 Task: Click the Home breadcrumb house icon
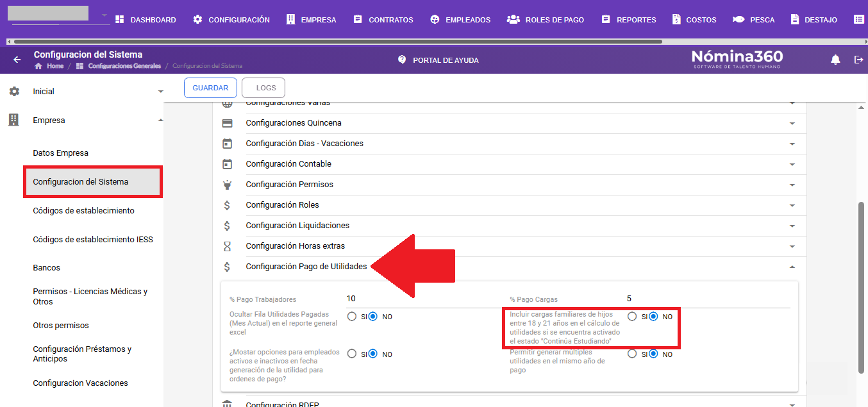(38, 66)
